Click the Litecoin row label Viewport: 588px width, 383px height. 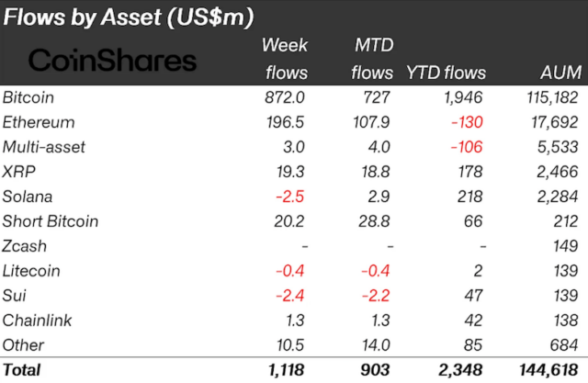32,270
